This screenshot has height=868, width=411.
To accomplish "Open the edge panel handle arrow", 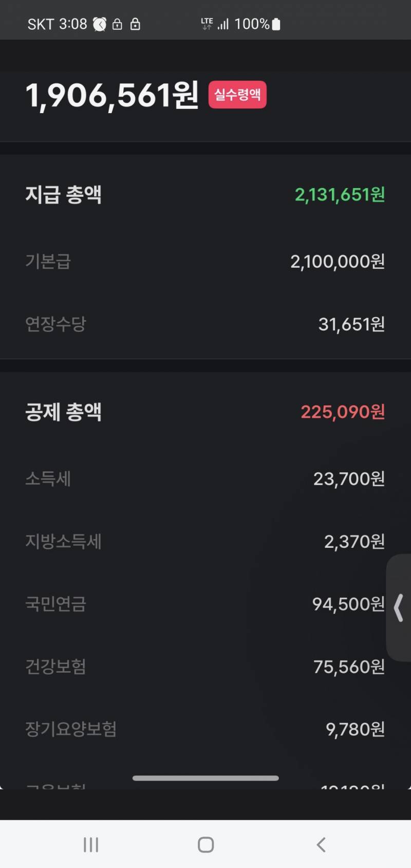I will pyautogui.click(x=399, y=608).
